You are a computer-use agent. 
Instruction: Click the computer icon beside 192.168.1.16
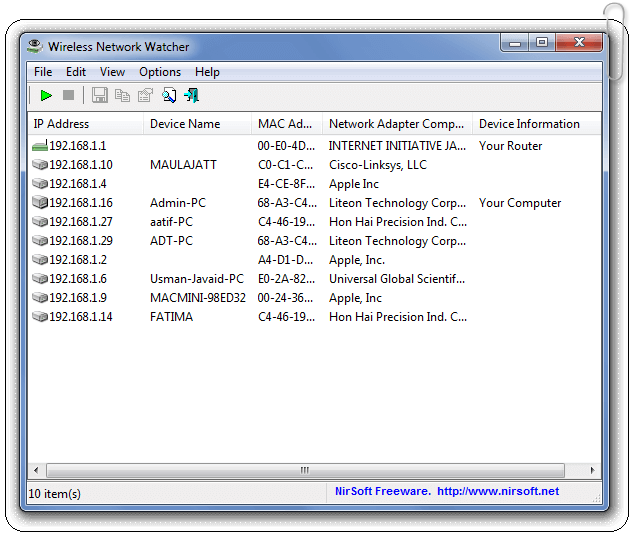pyautogui.click(x=40, y=203)
